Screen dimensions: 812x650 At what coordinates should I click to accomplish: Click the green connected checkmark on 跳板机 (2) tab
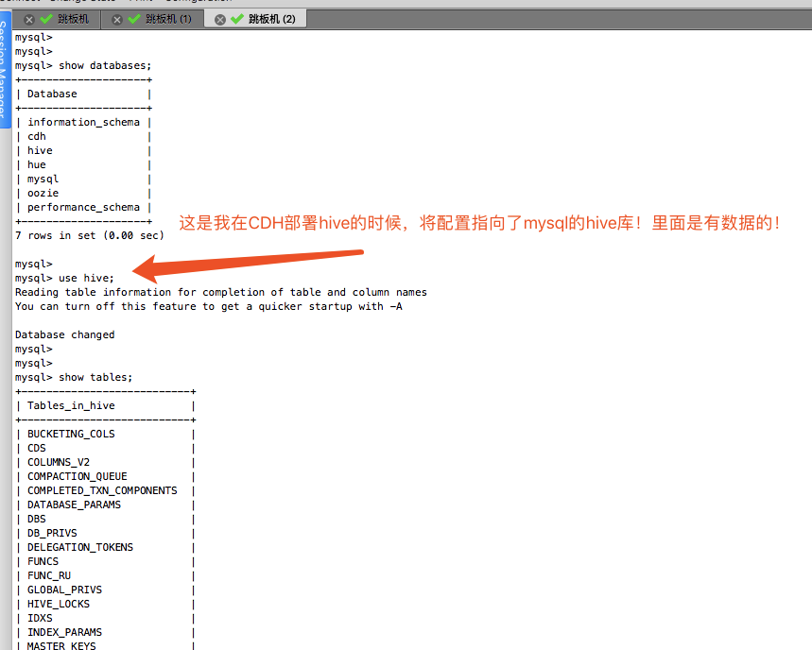coord(237,19)
